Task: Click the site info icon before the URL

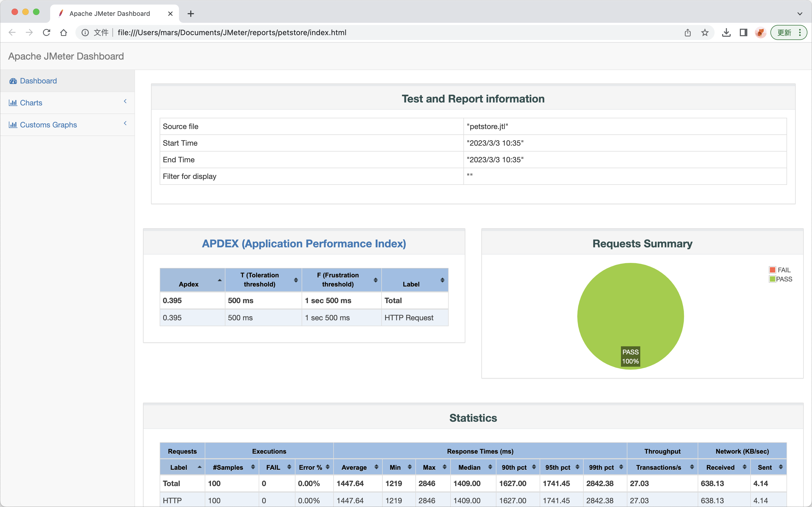Action: pyautogui.click(x=85, y=32)
